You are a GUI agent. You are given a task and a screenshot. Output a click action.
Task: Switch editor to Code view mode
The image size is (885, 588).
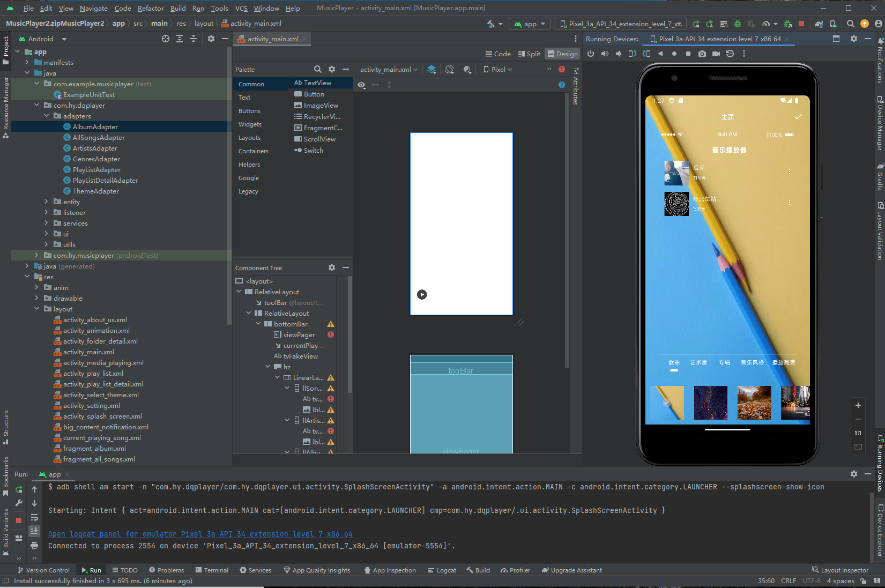[x=498, y=54]
